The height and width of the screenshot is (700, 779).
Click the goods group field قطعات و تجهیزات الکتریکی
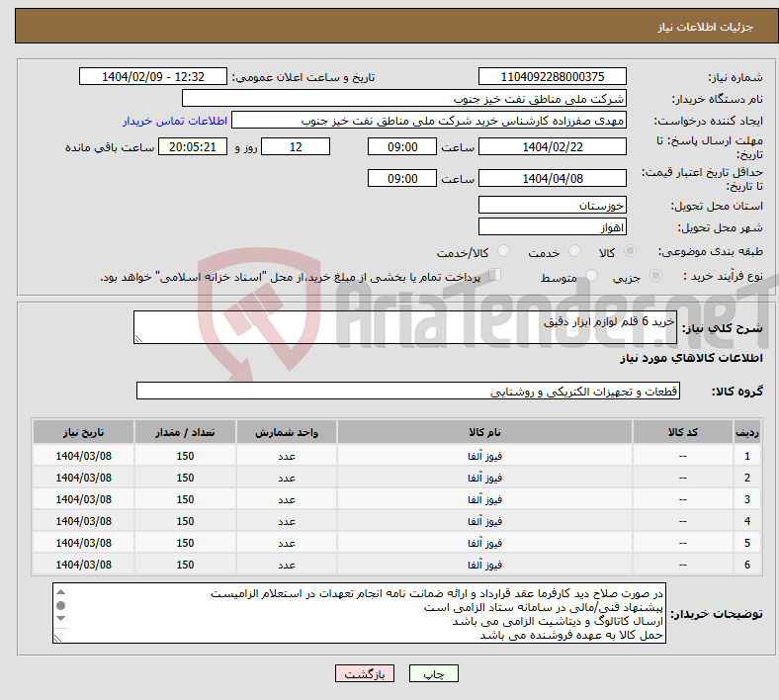point(408,391)
